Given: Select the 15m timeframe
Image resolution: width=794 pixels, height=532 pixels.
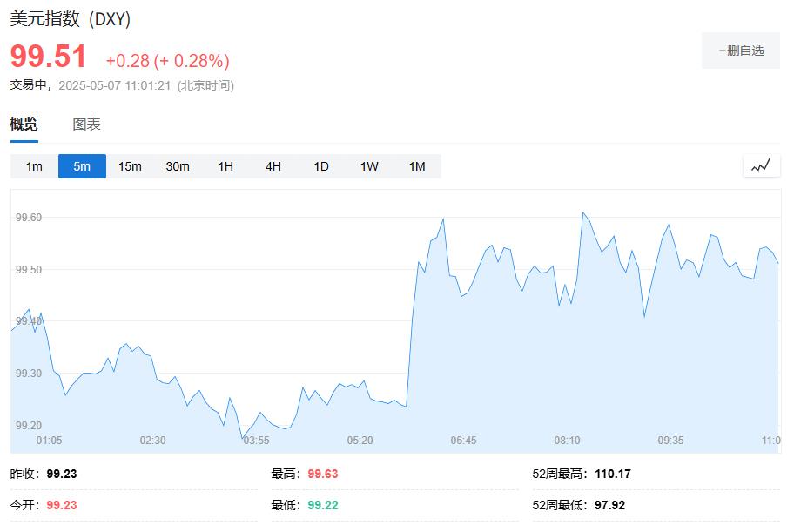Looking at the screenshot, I should (x=129, y=166).
